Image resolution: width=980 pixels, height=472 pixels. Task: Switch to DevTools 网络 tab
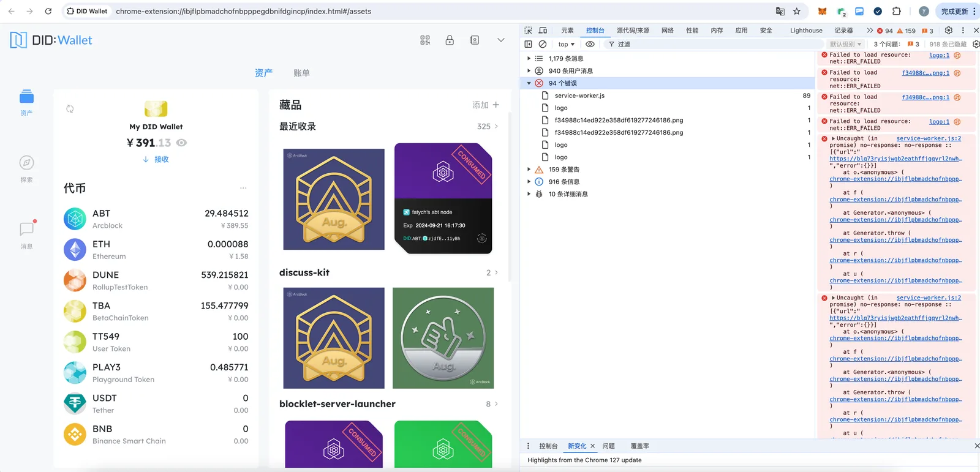click(x=668, y=30)
